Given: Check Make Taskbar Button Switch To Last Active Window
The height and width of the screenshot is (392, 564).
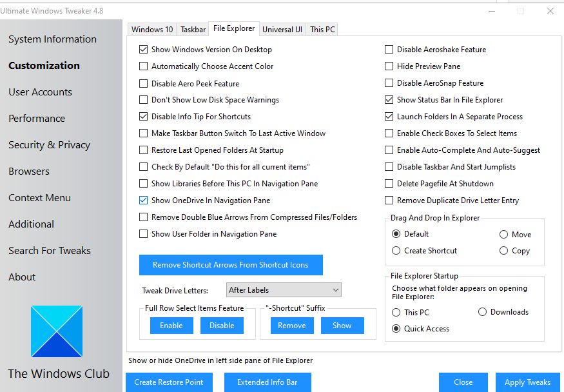Looking at the screenshot, I should tap(144, 133).
